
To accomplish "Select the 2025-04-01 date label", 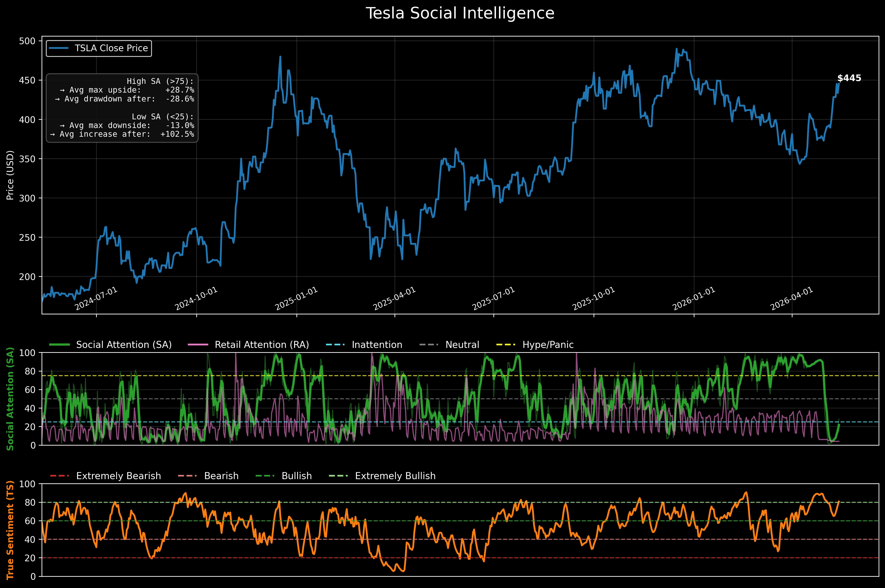I will click(x=394, y=299).
